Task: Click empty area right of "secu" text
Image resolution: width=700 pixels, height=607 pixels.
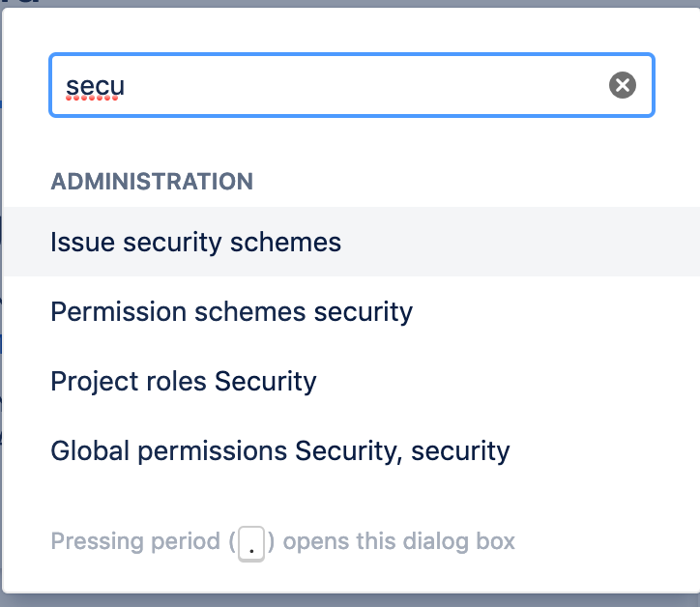Action: (367, 86)
